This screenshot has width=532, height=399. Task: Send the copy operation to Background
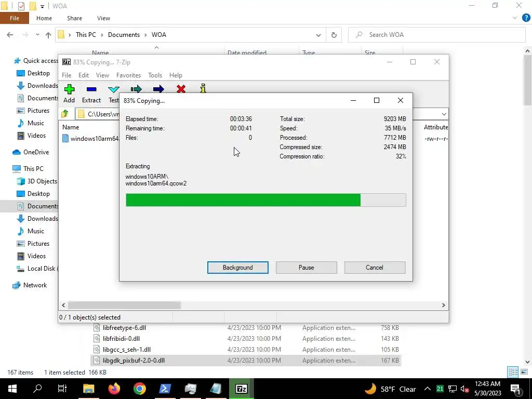point(238,268)
